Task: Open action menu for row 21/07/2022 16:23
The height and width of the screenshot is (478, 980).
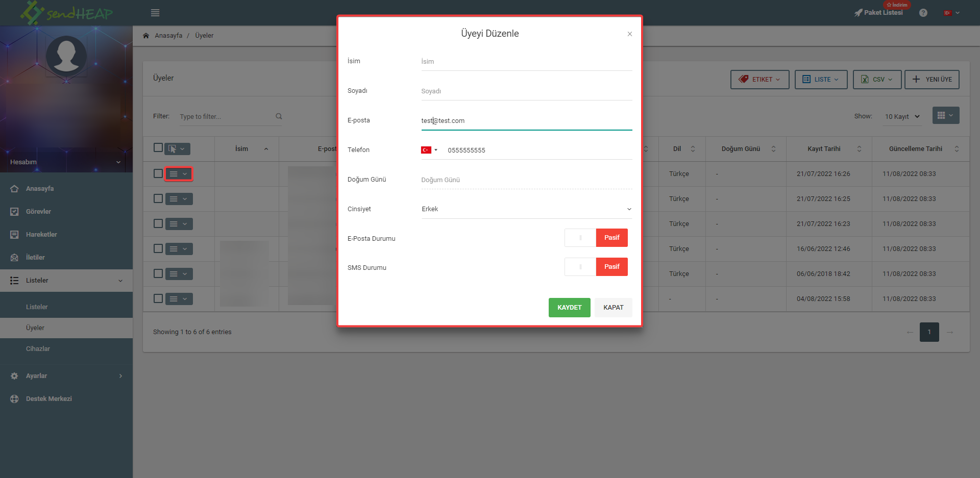Action: click(179, 224)
